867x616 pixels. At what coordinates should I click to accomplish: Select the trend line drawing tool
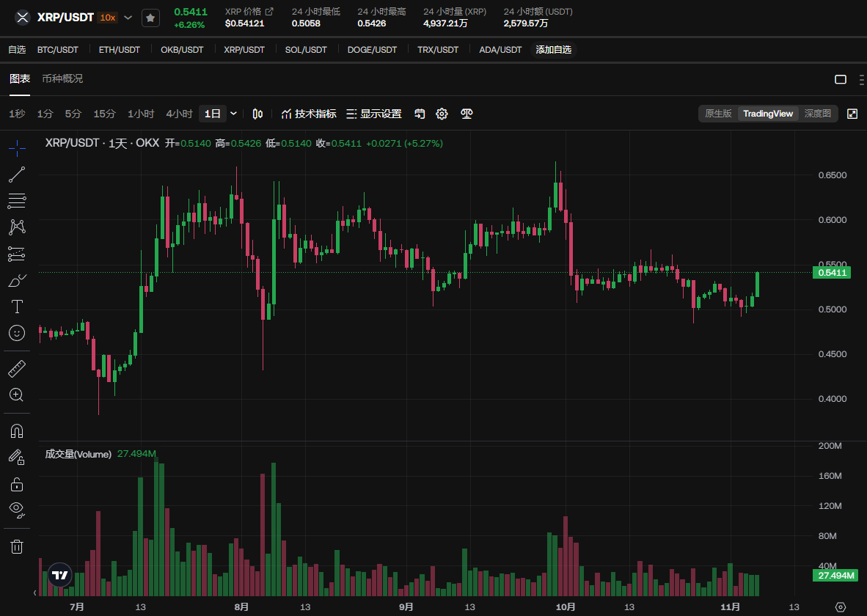[17, 175]
